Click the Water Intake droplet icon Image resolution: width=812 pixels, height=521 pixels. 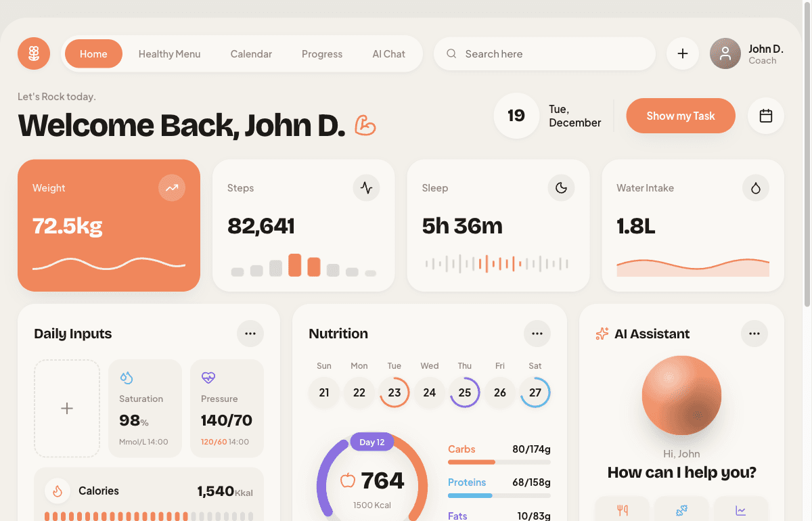[x=756, y=187]
